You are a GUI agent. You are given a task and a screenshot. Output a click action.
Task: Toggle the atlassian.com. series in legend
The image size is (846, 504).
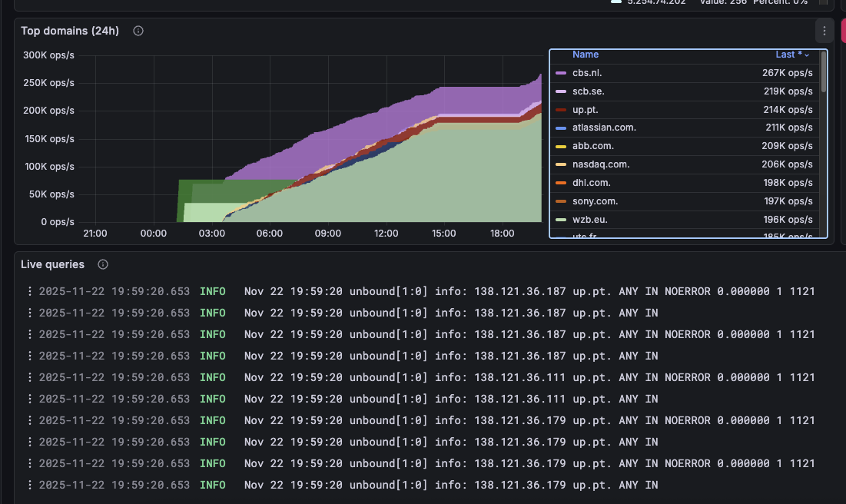tap(604, 128)
